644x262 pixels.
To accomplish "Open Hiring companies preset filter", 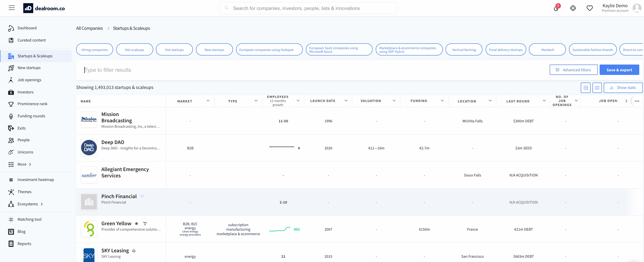I will [x=95, y=50].
